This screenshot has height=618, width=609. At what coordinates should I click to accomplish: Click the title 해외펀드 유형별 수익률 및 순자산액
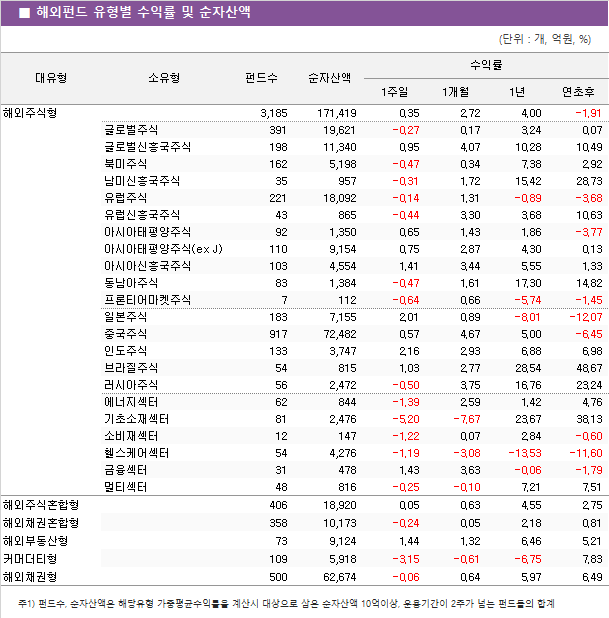[x=143, y=12]
